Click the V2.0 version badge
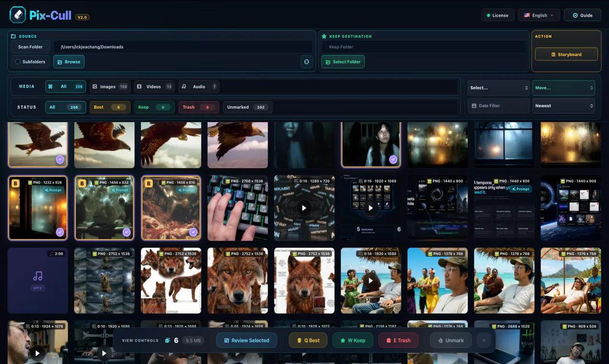 (x=82, y=17)
